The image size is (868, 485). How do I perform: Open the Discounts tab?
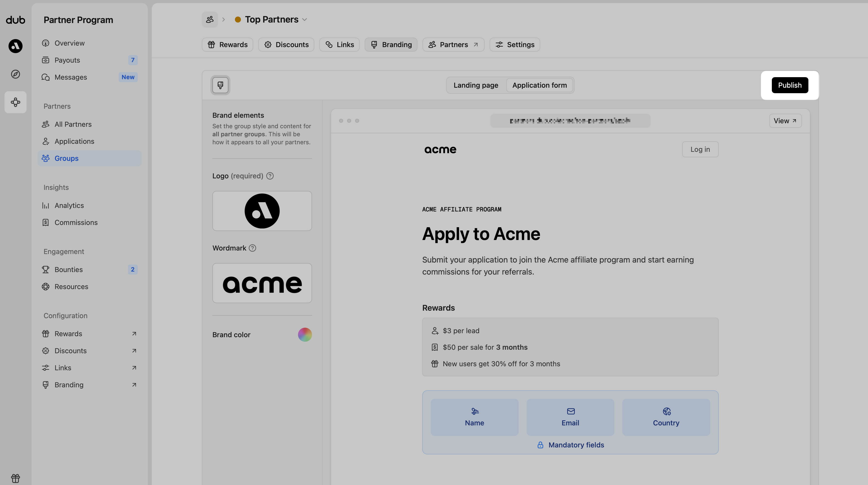286,45
